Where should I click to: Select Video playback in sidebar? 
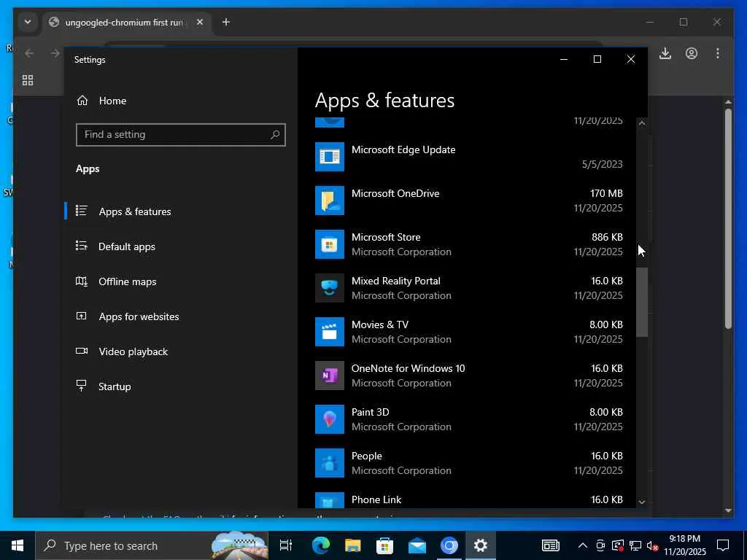133,351
